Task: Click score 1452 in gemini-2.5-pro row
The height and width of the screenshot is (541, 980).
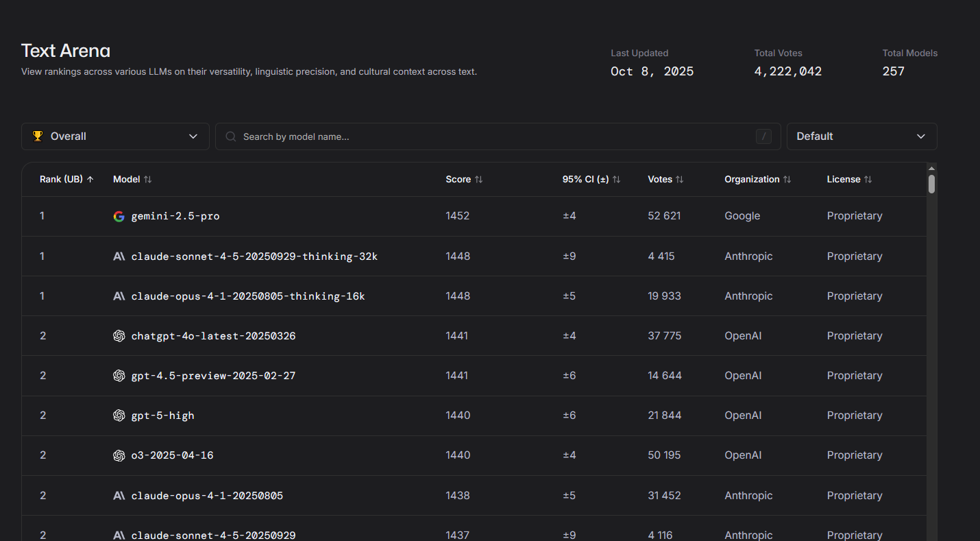Action: pyautogui.click(x=458, y=216)
